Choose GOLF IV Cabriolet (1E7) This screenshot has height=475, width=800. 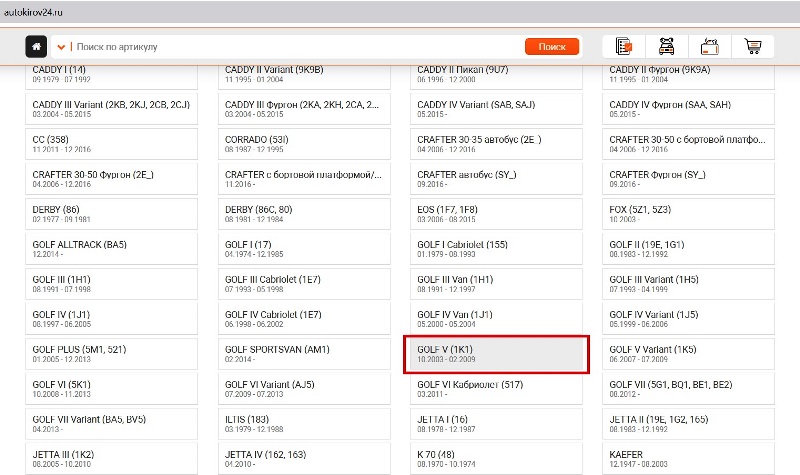[x=304, y=318]
